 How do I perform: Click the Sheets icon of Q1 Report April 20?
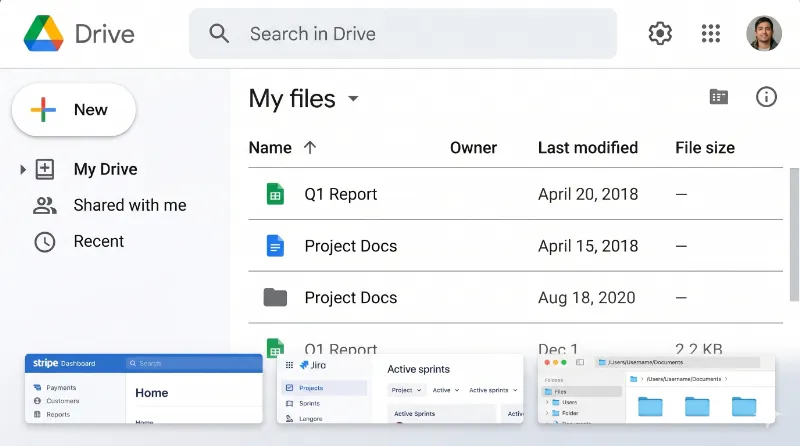[275, 194]
